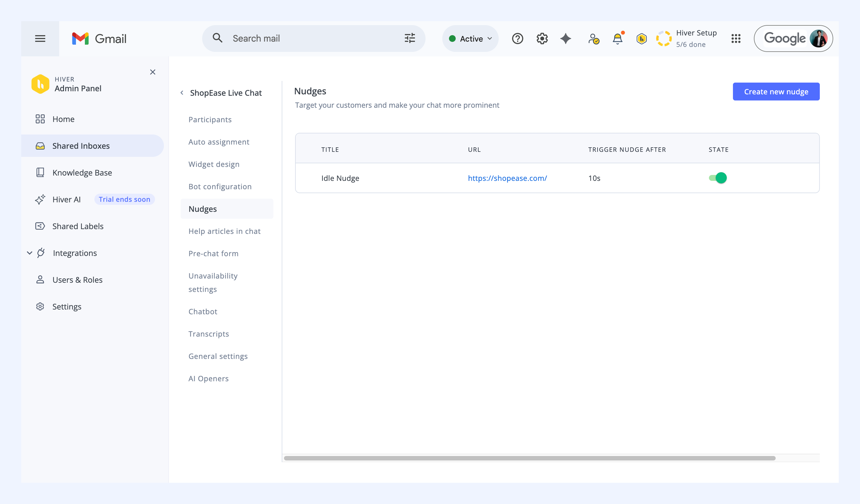The height and width of the screenshot is (504, 860).
Task: Click the Hiver Setup 5/6 done label
Action: point(696,39)
